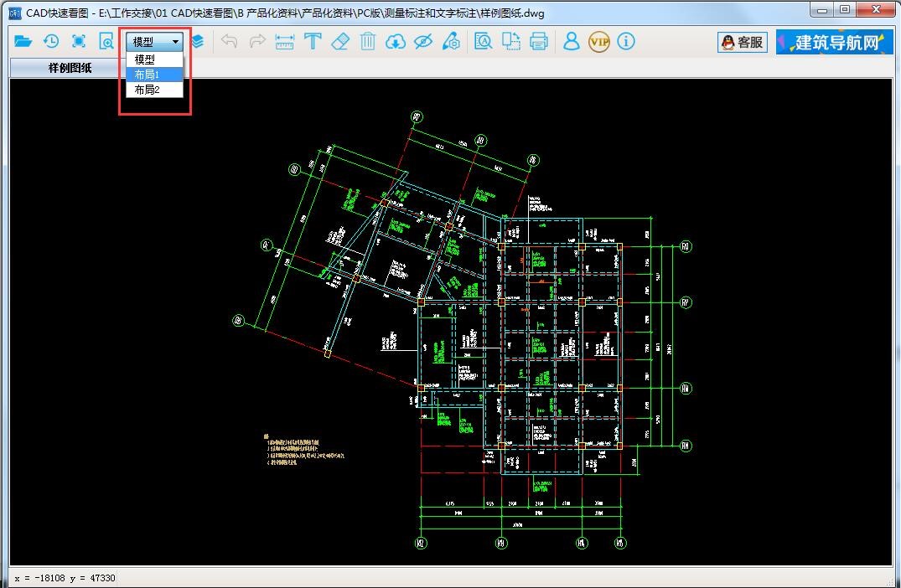The height and width of the screenshot is (588, 901).
Task: Click the 客服 customer service button
Action: (x=743, y=42)
